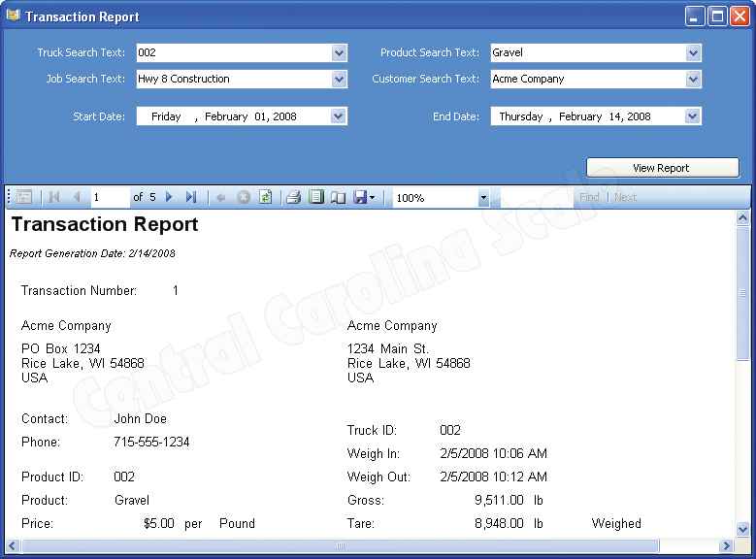Click horizontal scrollbar left arrow
Screen dimensions: 756x559
tap(12, 546)
